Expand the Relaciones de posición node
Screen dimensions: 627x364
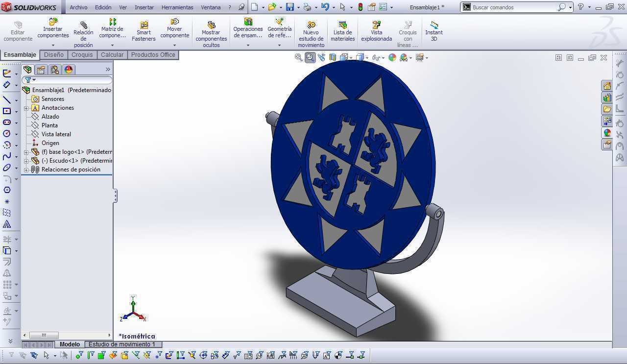coord(26,170)
